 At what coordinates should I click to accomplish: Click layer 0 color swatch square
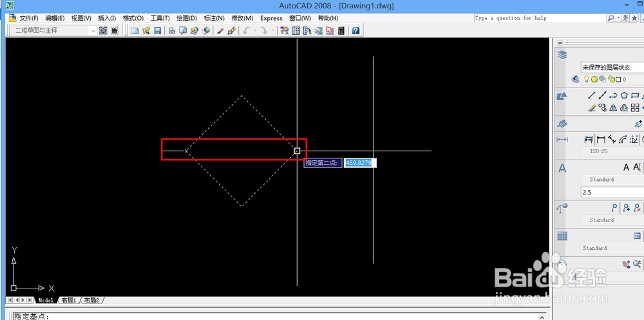pos(618,79)
